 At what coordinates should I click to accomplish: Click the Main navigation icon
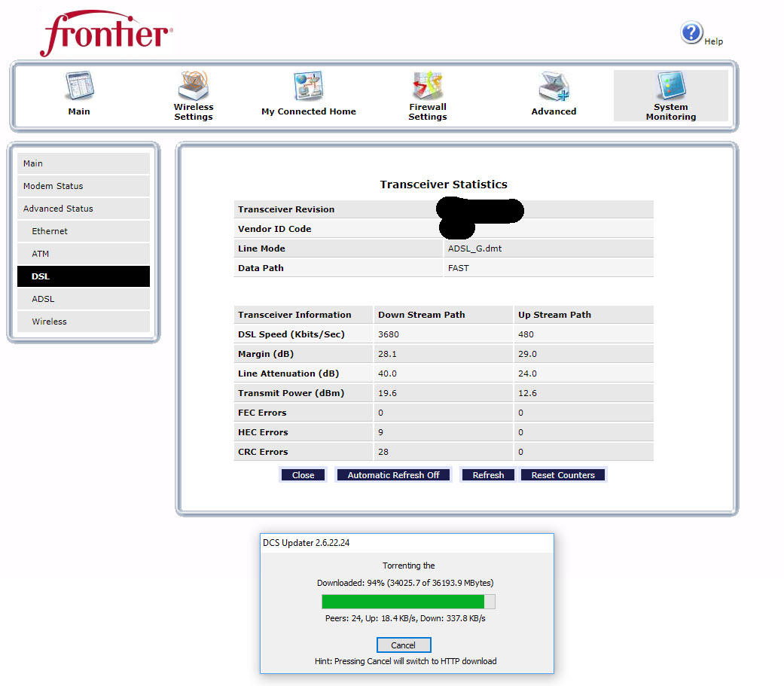80,86
